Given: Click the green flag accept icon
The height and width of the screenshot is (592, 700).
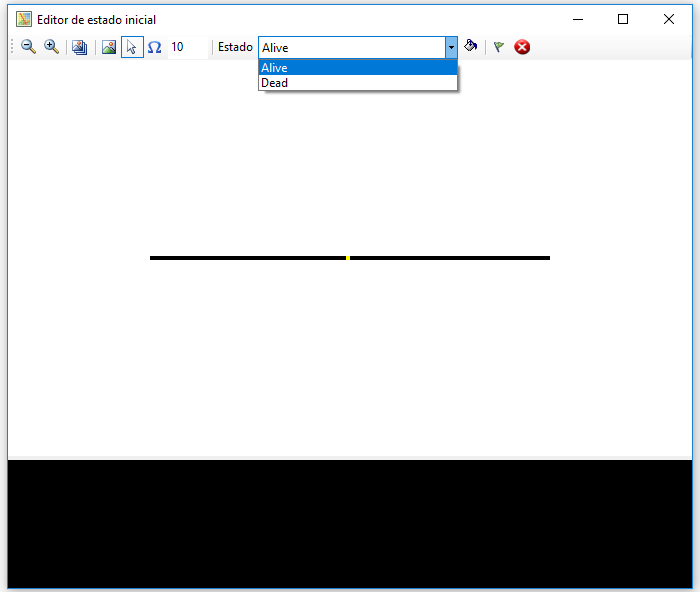Looking at the screenshot, I should [x=499, y=46].
